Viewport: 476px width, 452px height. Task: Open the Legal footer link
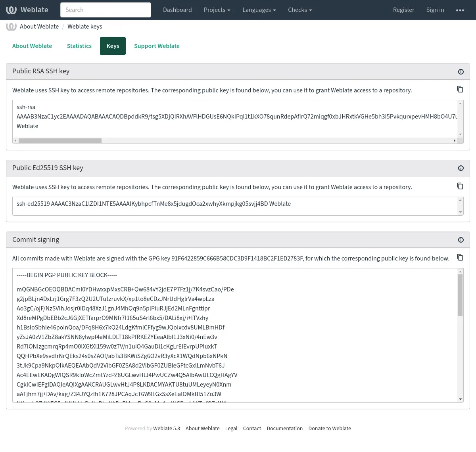pyautogui.click(x=231, y=429)
